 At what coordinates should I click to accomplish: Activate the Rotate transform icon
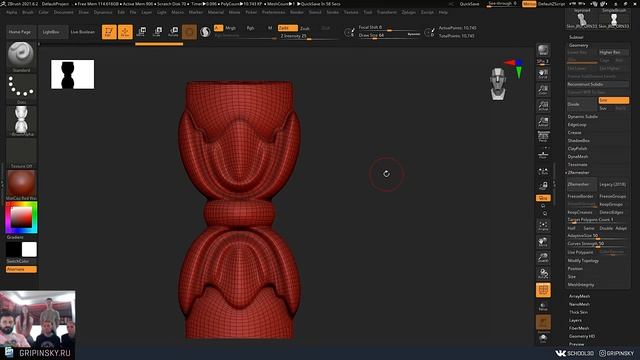173,32
